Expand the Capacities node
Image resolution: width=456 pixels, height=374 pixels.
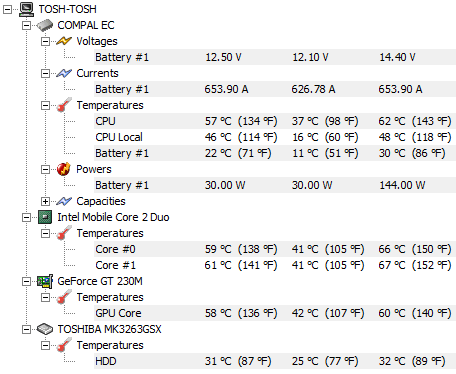pos(45,201)
